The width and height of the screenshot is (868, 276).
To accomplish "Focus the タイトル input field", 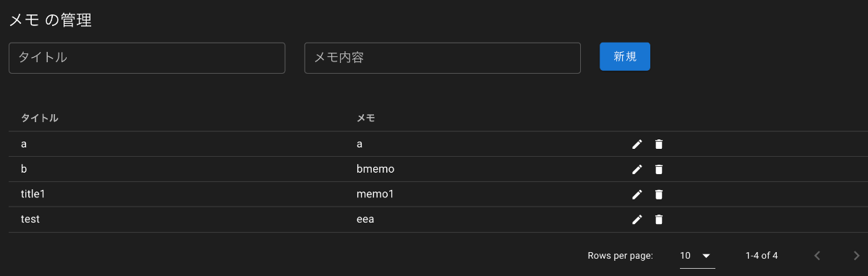I will (147, 58).
